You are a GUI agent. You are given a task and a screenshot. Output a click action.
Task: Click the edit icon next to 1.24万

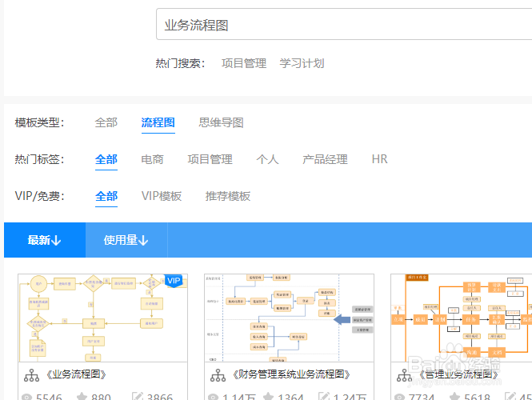pos(324,396)
